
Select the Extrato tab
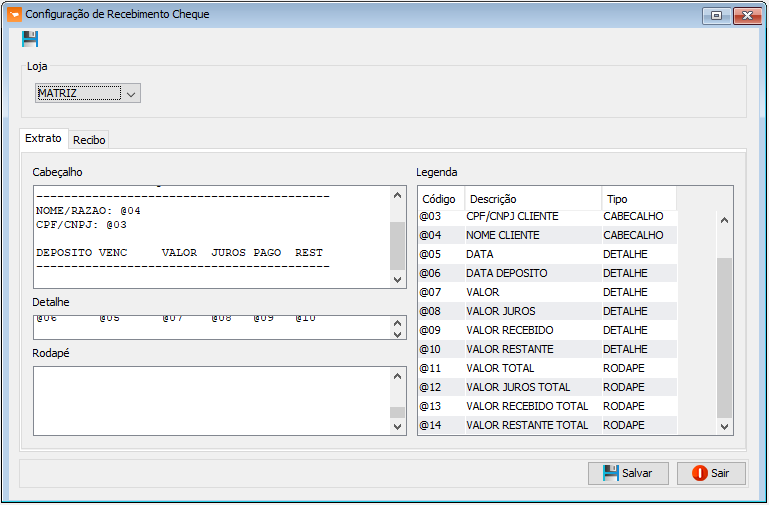coord(44,138)
